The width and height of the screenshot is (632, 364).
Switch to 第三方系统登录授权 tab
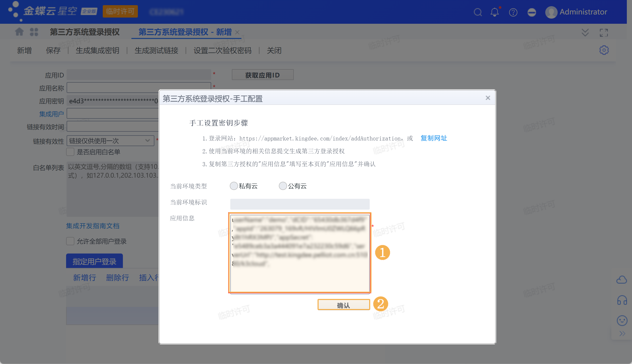coord(84,32)
